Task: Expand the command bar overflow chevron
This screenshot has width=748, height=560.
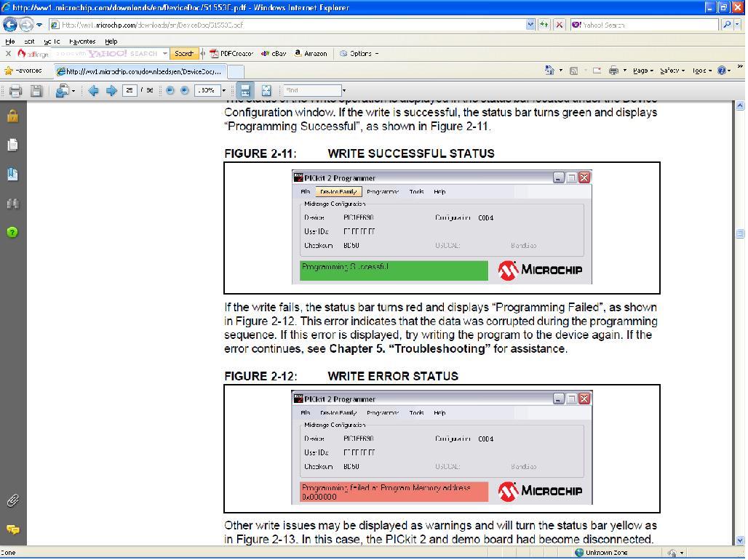Action: point(740,67)
